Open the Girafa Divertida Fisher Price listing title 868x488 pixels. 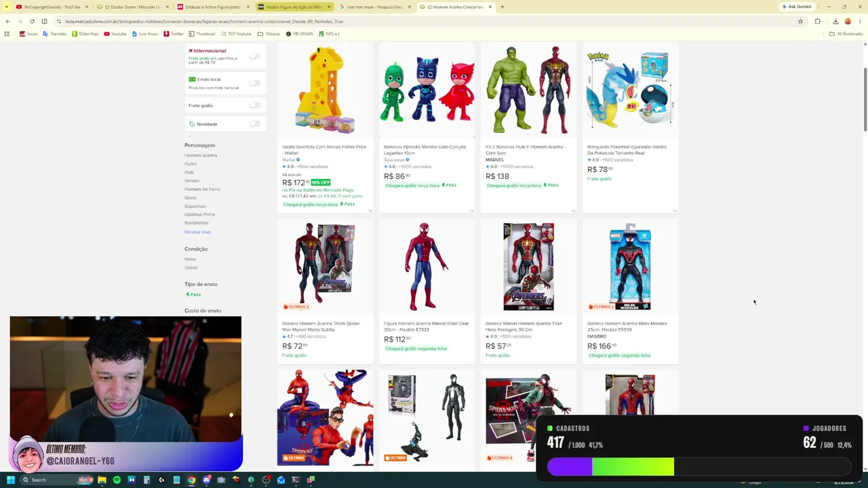pyautogui.click(x=324, y=150)
